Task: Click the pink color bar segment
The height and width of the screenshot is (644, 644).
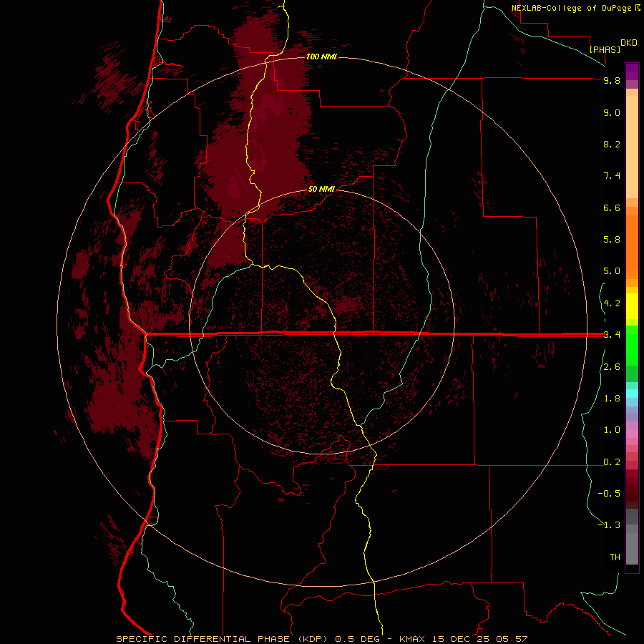Action: pyautogui.click(x=632, y=434)
